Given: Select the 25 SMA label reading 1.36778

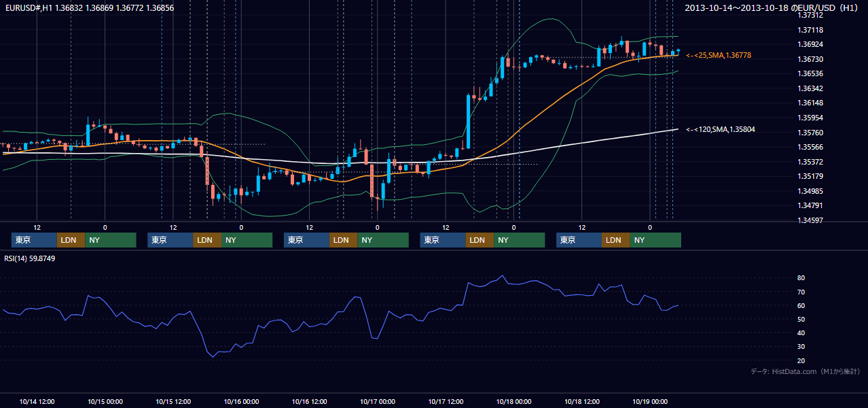Looking at the screenshot, I should pyautogui.click(x=719, y=55).
